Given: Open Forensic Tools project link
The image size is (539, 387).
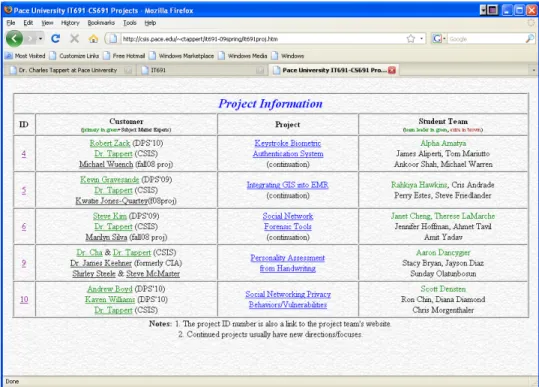Looking at the screenshot, I should point(288,226).
